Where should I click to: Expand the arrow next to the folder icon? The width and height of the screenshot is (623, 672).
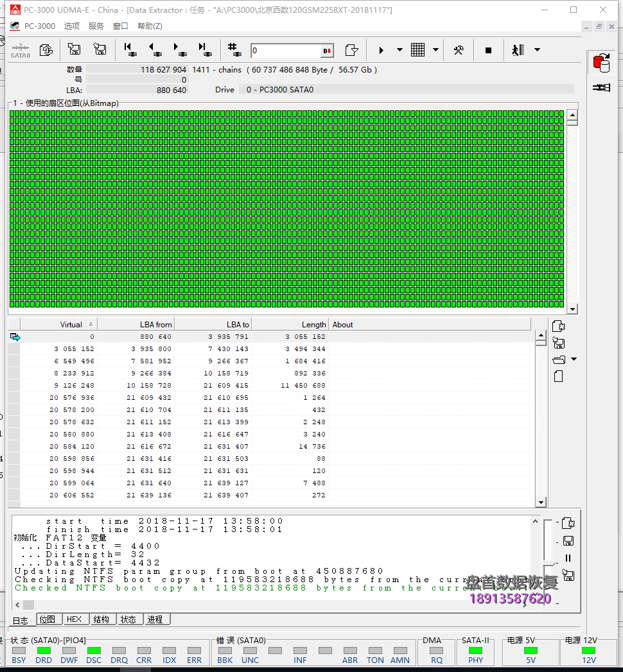point(574,359)
